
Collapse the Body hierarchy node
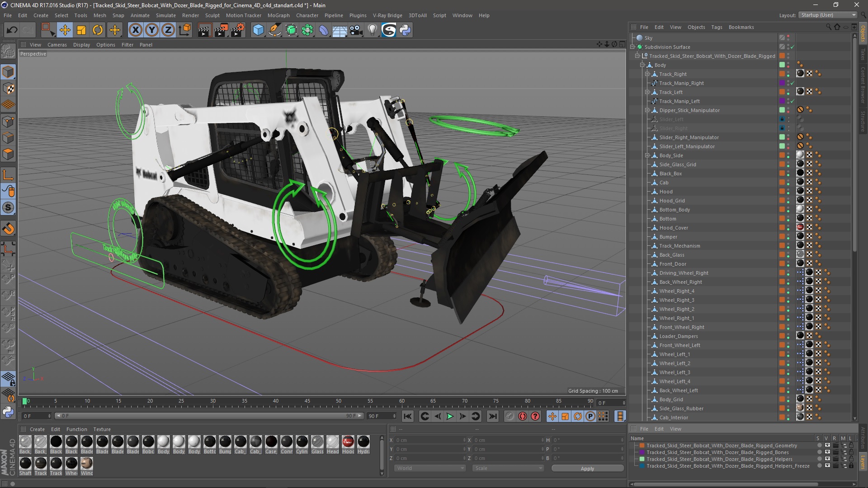click(642, 65)
